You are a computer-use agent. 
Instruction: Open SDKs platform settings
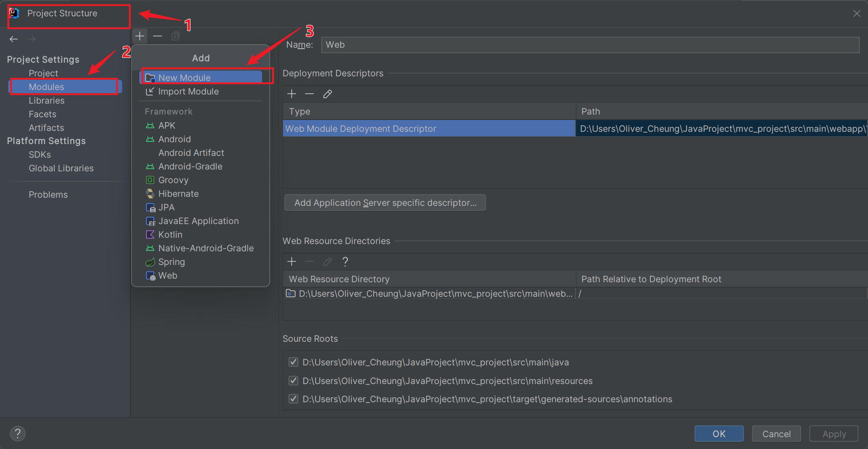(40, 155)
